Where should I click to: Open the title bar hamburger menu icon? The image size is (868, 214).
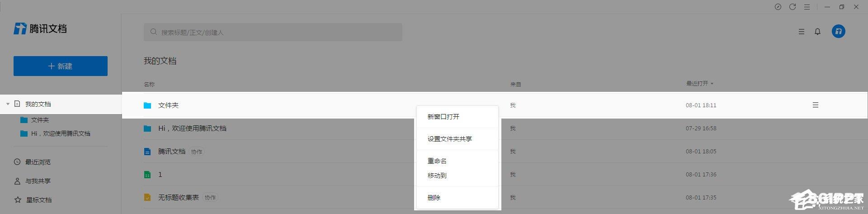point(807,7)
